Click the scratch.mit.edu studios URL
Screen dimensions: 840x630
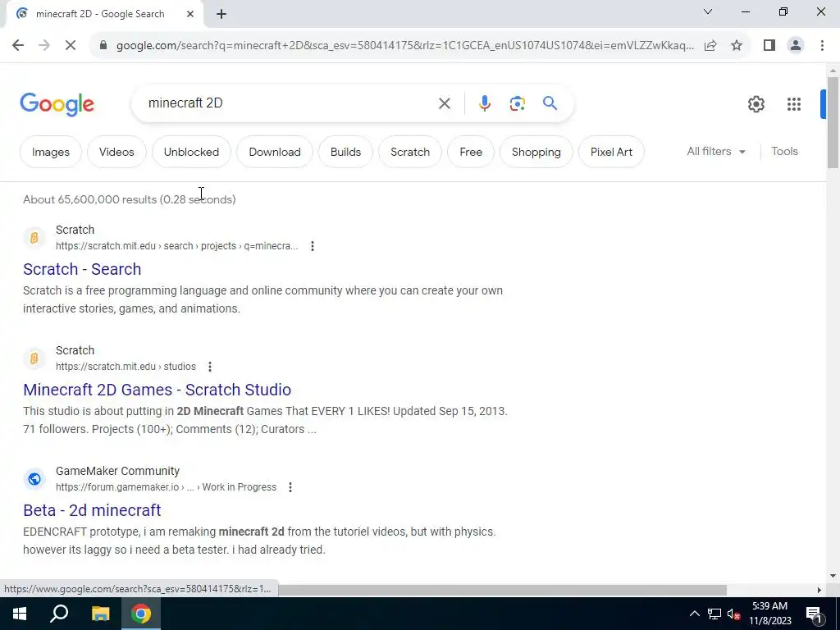point(126,367)
